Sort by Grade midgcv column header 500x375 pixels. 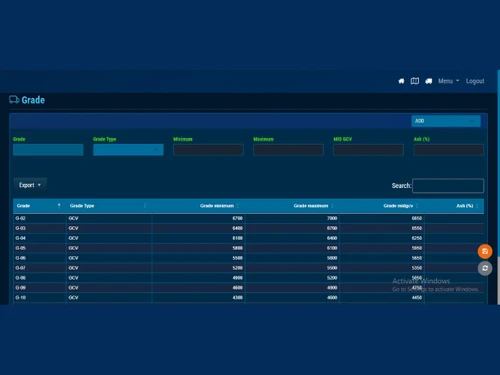[x=382, y=206]
